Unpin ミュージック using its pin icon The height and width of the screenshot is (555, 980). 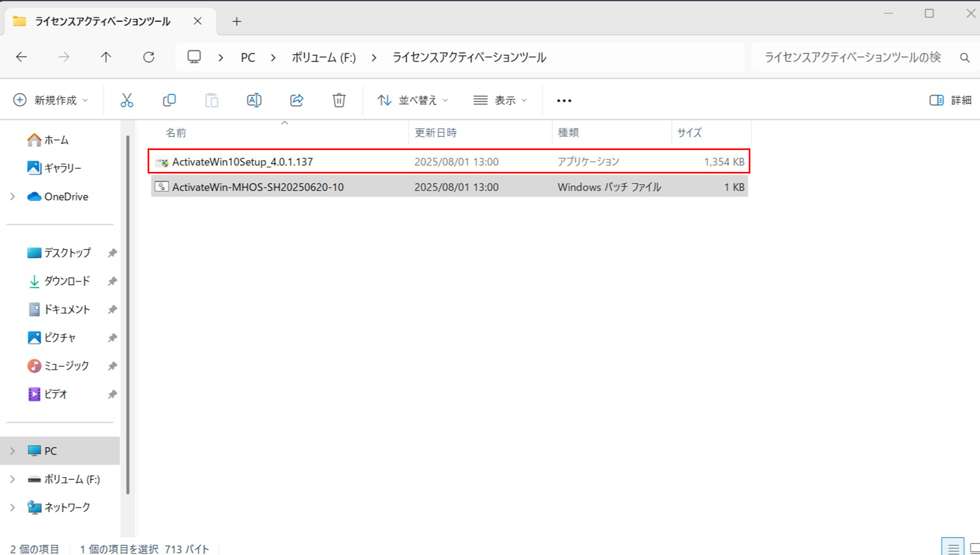(x=112, y=366)
